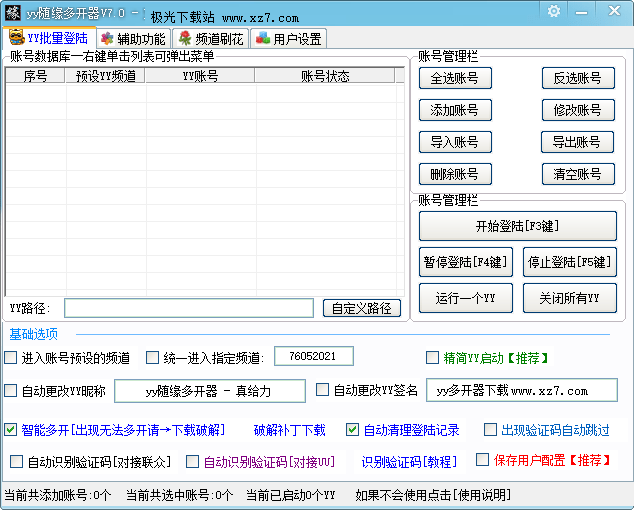The image size is (634, 510).
Task: Switch to the 辅助功能 tab
Action: (x=133, y=39)
